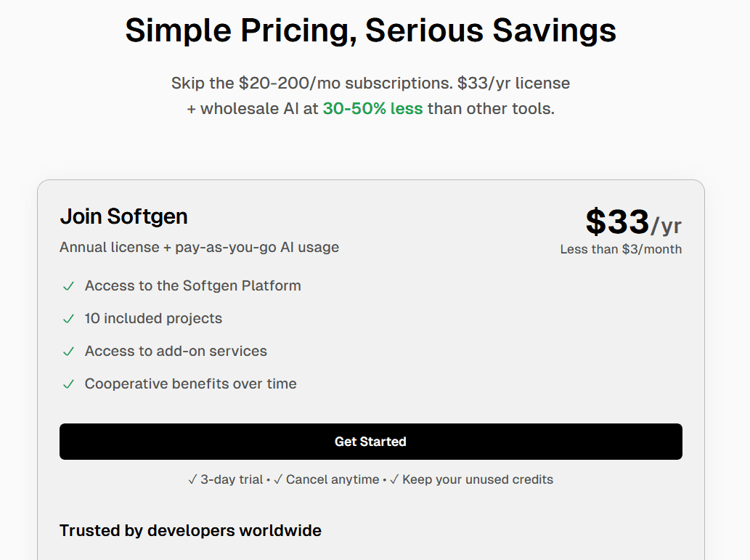Click the green 30-50% less text
This screenshot has width=750, height=560.
[x=372, y=108]
